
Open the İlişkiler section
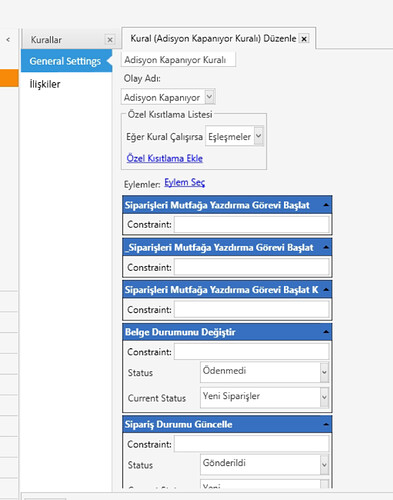[45, 84]
